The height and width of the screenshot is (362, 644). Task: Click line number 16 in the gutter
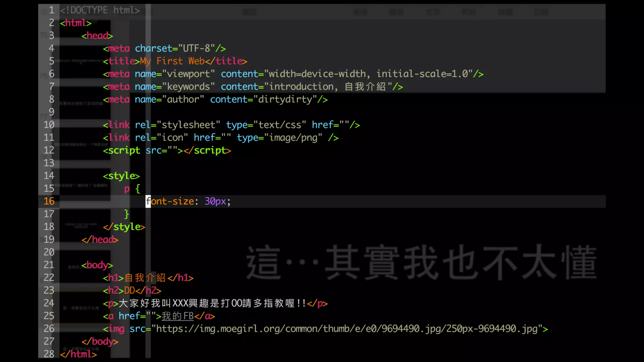[49, 201]
